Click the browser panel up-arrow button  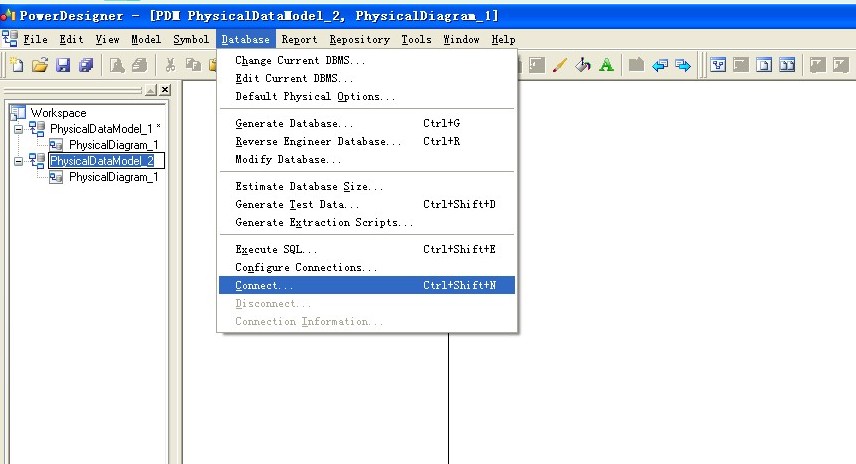151,90
